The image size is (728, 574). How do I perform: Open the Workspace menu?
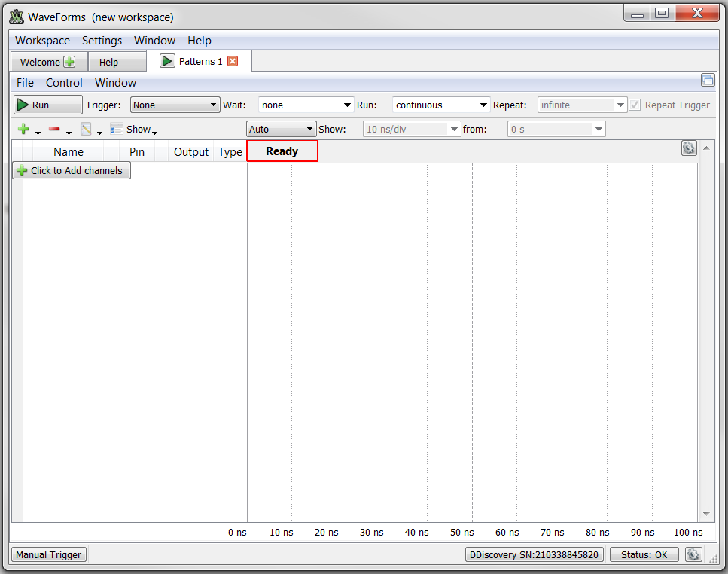[x=42, y=41]
